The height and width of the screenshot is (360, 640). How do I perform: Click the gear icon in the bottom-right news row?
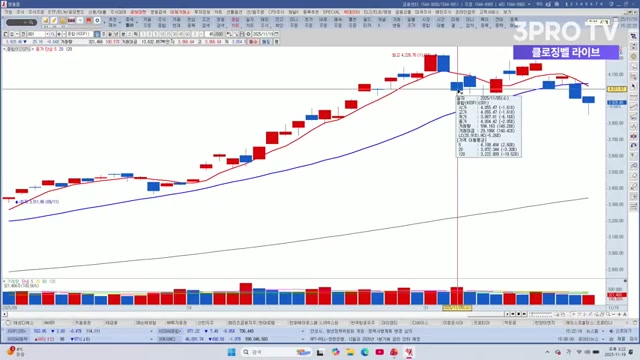[611, 339]
